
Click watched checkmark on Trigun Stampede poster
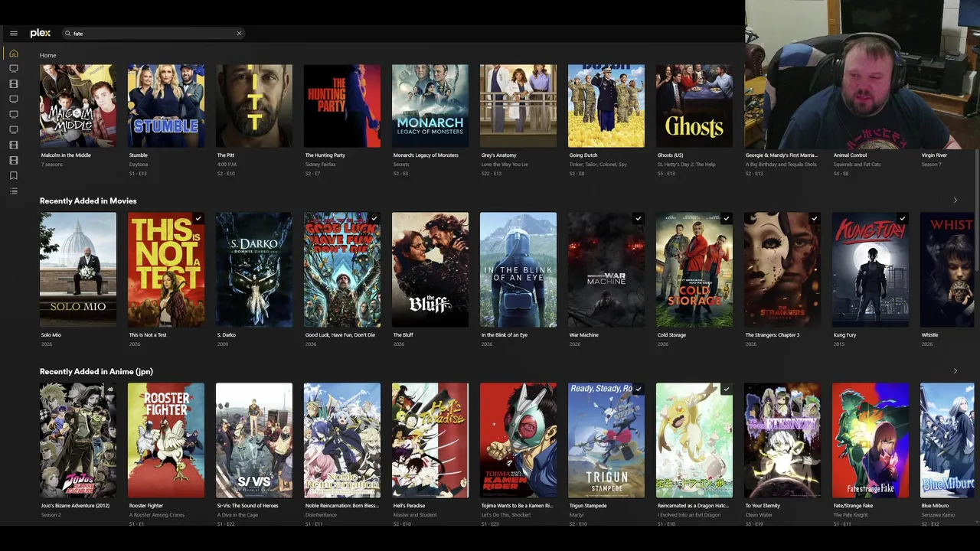click(639, 389)
